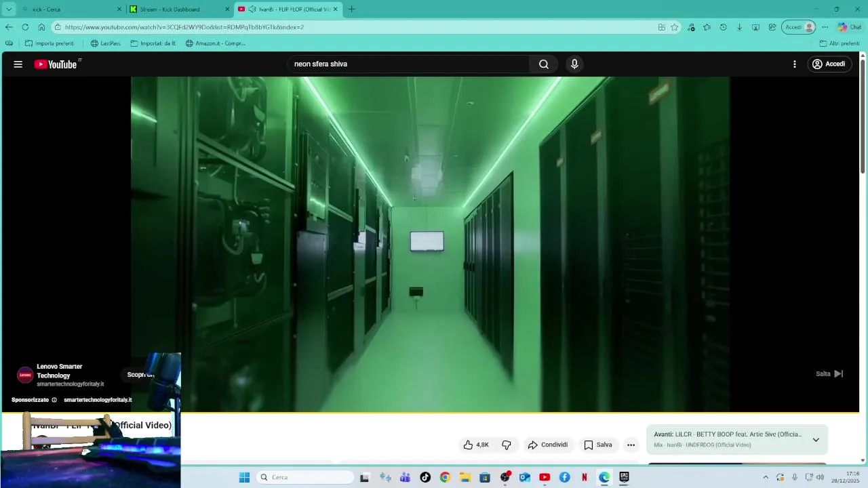868x488 pixels.
Task: Open Altri preferiti favorites folder
Action: [840, 43]
